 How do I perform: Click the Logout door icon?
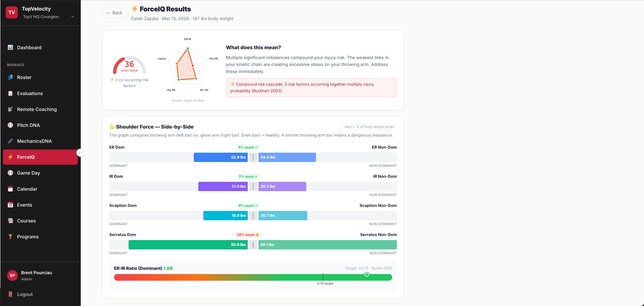click(10, 294)
